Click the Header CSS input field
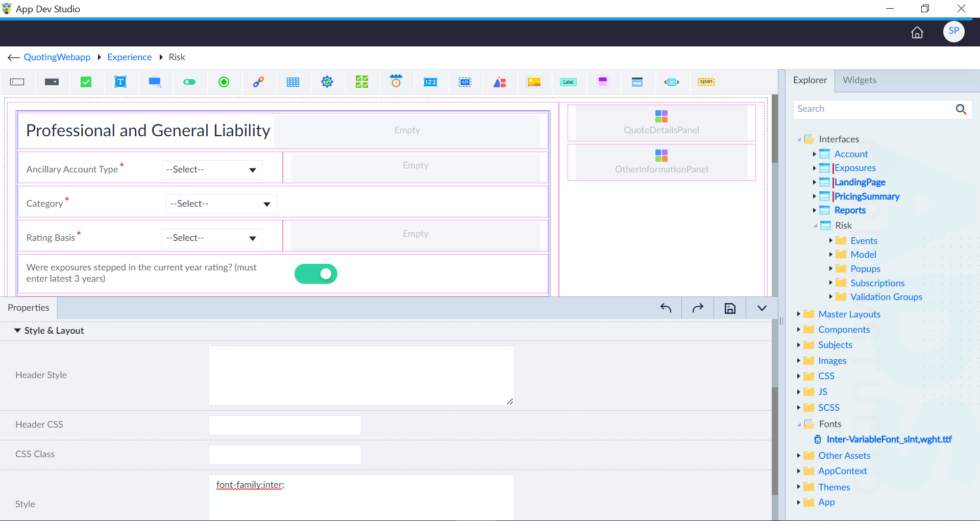 tap(285, 425)
